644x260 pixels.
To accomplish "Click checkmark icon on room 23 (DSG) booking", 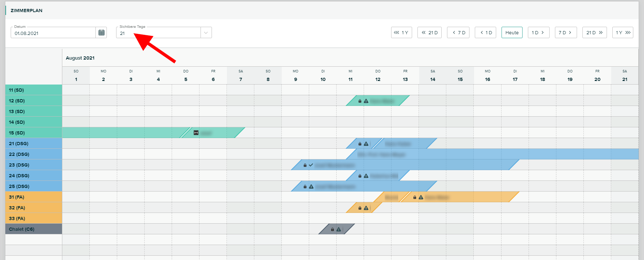I will (311, 165).
